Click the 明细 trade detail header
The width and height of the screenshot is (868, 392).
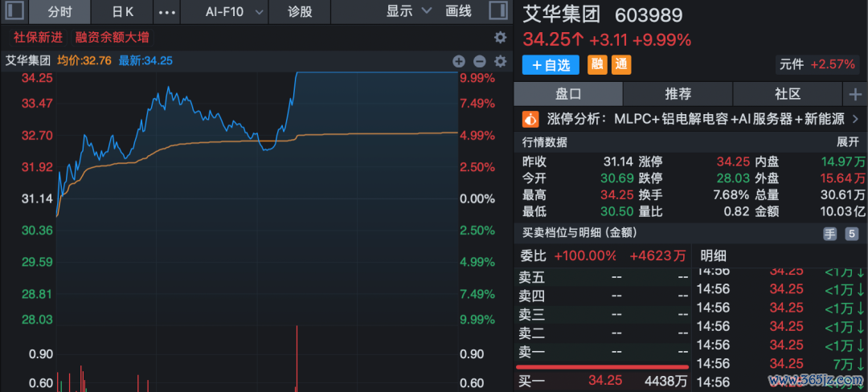[714, 255]
